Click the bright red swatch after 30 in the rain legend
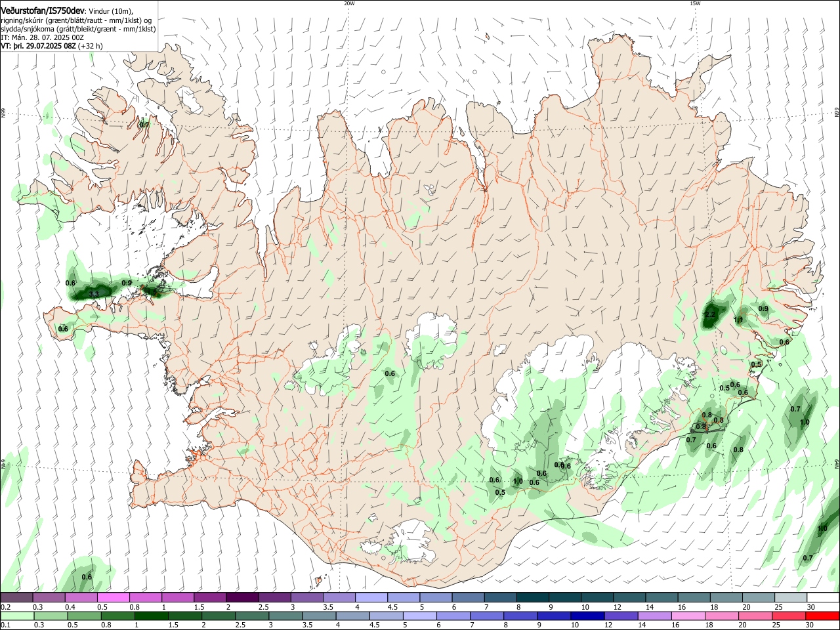840x630 pixels. [822, 616]
